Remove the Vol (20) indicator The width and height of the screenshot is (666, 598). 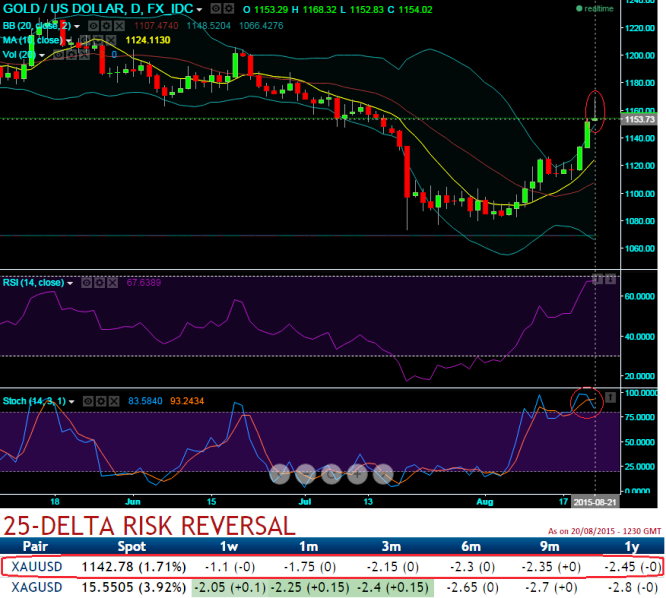(84, 55)
